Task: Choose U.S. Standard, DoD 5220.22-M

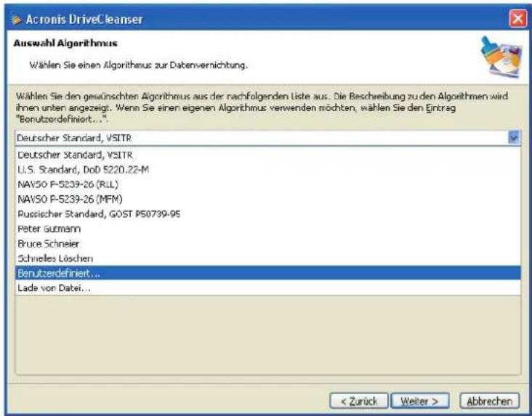Action: [x=267, y=169]
